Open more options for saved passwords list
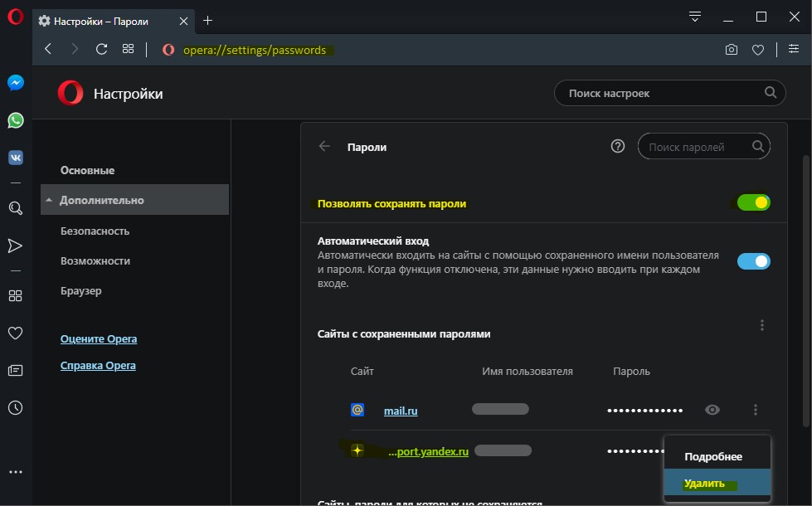 [761, 325]
